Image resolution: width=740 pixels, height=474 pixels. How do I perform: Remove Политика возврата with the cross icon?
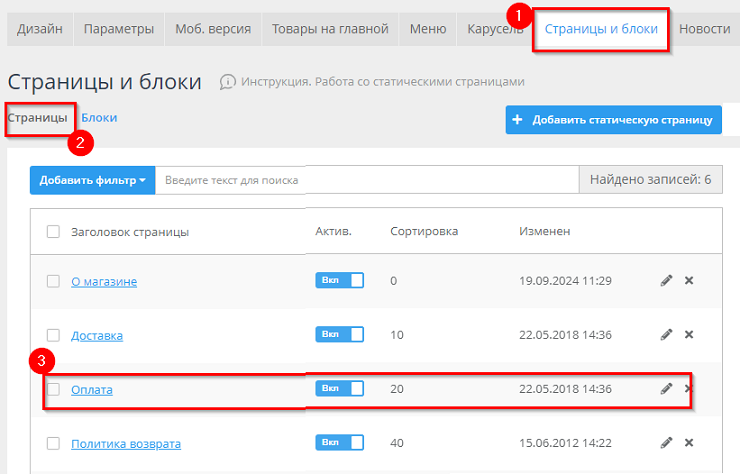tap(689, 443)
